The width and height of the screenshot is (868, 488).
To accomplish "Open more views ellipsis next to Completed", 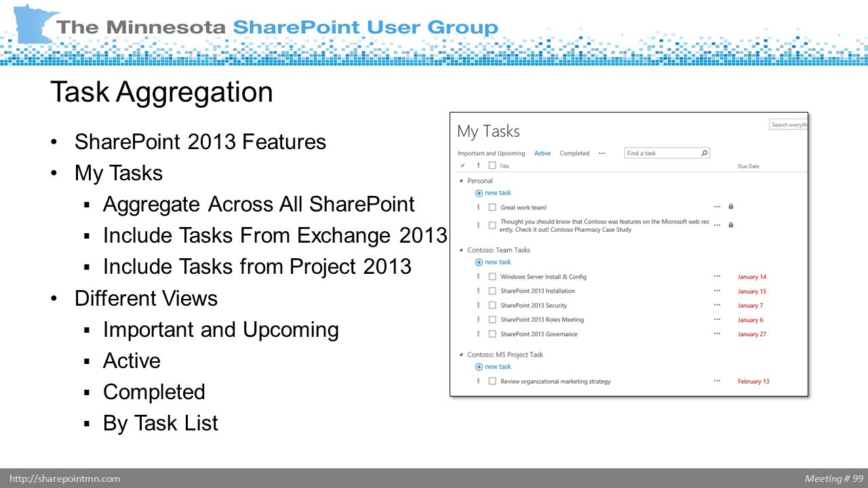I will tap(601, 153).
